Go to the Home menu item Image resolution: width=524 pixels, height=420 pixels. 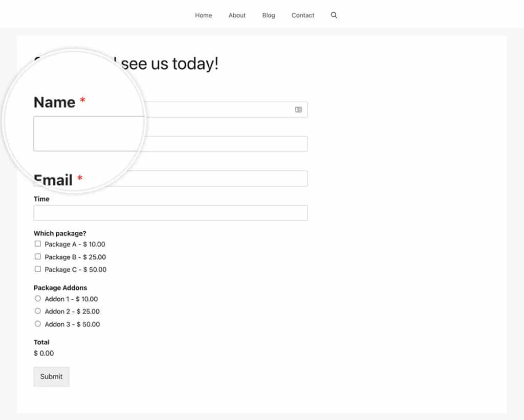click(x=204, y=15)
